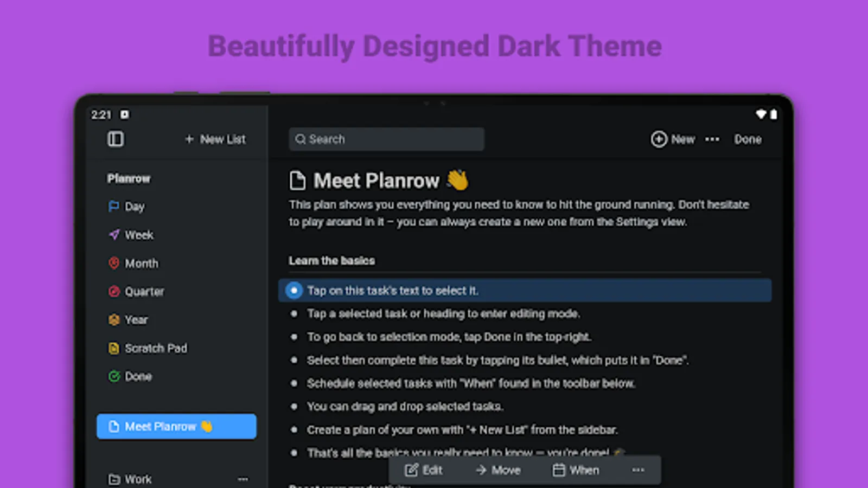Select the task 'You can drag and drop selected tasks.'
This screenshot has width=868, height=488.
click(405, 407)
